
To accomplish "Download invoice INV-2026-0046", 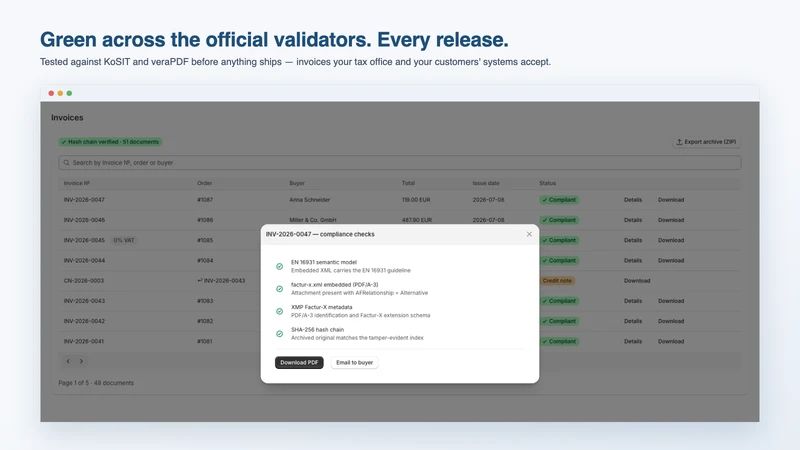I will pyautogui.click(x=671, y=220).
